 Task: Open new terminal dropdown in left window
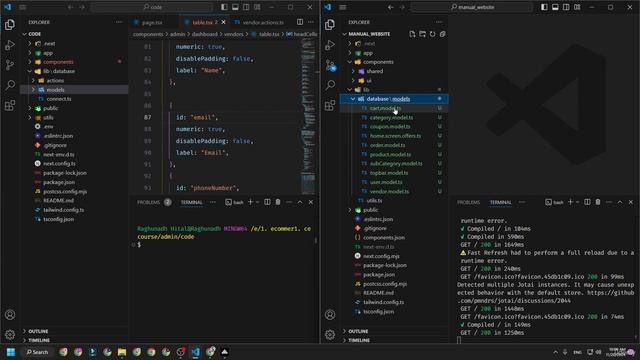tap(258, 202)
